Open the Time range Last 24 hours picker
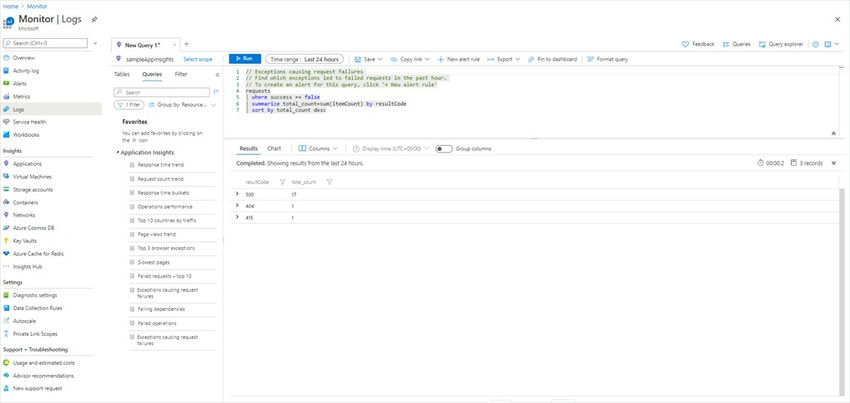 [x=304, y=59]
